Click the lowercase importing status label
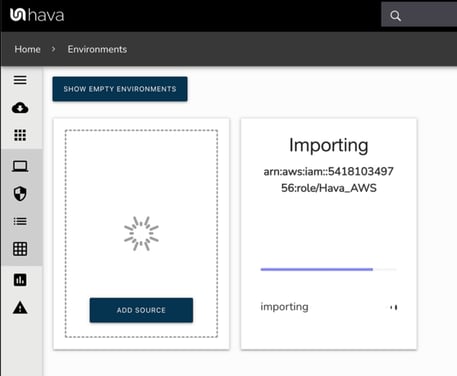This screenshot has height=376, width=457. (x=284, y=307)
